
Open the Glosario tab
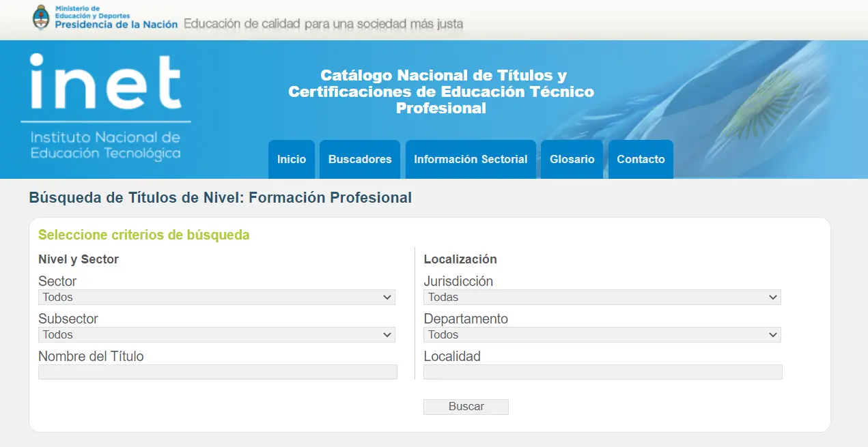(572, 160)
